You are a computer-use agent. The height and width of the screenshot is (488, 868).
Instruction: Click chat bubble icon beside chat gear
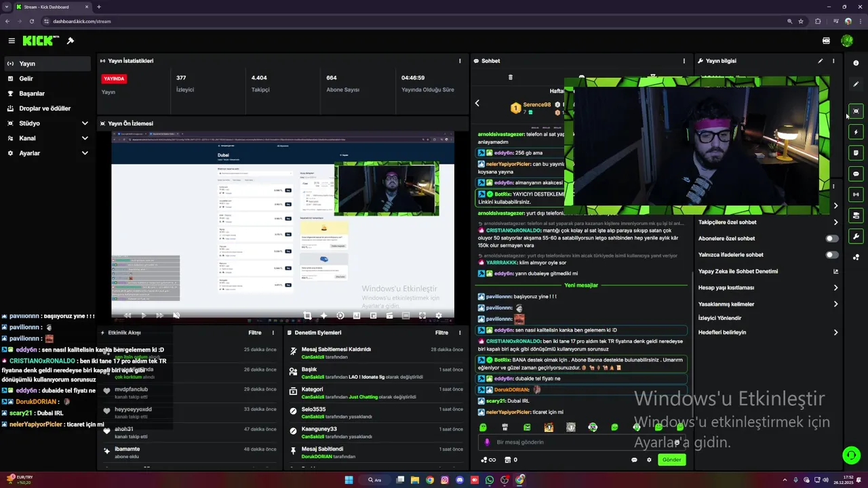tap(634, 460)
